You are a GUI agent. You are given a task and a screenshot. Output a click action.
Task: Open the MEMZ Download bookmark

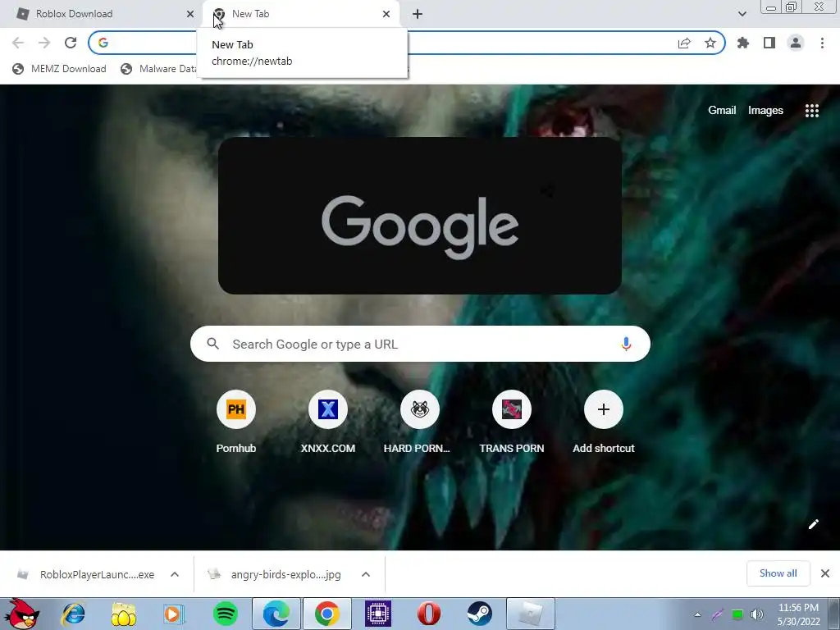[59, 69]
